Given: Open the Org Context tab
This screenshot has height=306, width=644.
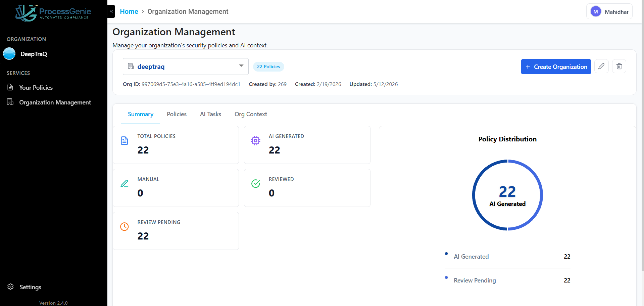Looking at the screenshot, I should coord(251,114).
